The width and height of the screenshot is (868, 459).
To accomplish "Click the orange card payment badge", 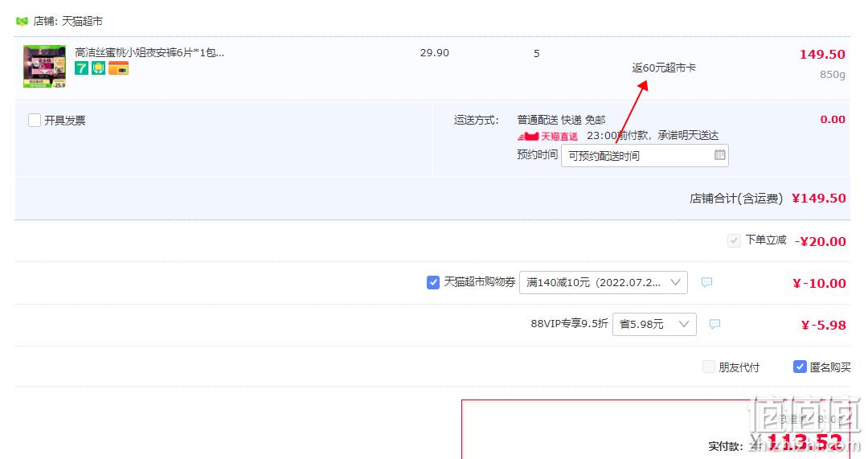I will click(118, 68).
